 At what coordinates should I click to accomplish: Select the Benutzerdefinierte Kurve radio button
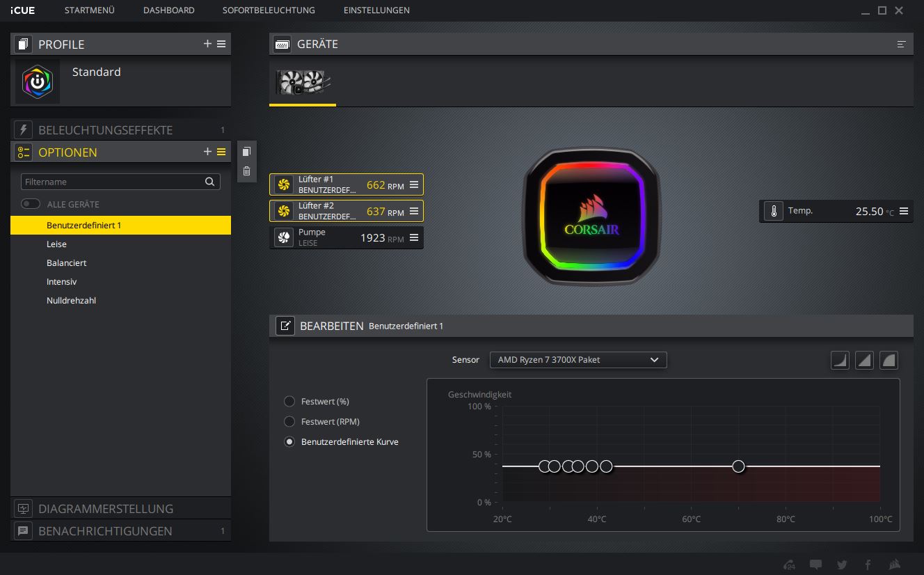(x=289, y=441)
